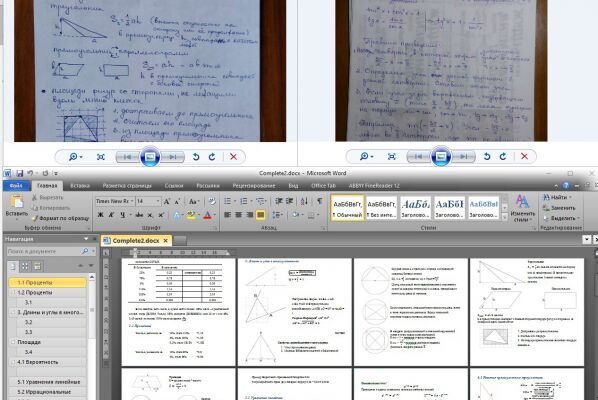Start slideshow in right photo viewer
Viewport: 598px width, 400px height.
coord(441,156)
